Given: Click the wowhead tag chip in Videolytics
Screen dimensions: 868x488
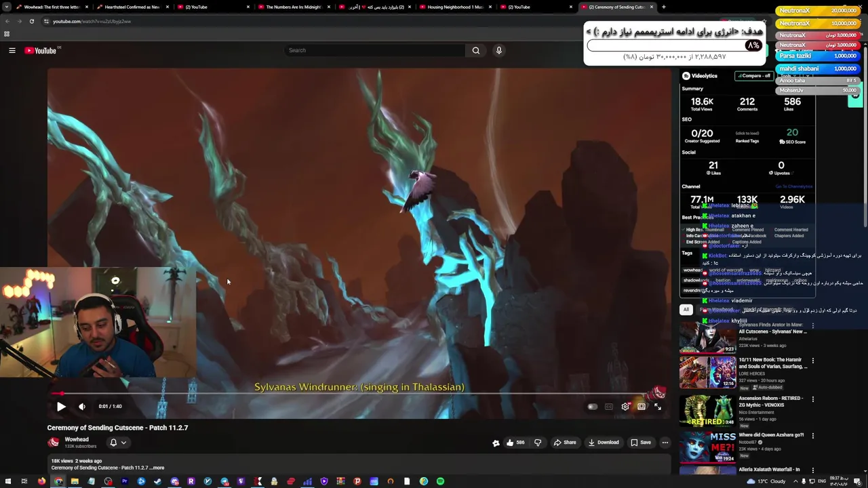Looking at the screenshot, I should coord(692,270).
